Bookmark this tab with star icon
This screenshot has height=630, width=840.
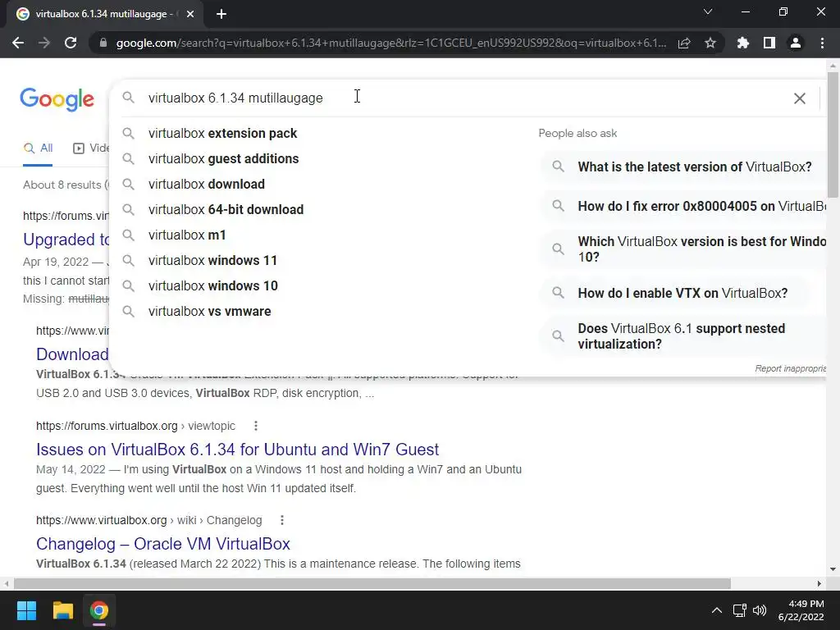pos(710,43)
